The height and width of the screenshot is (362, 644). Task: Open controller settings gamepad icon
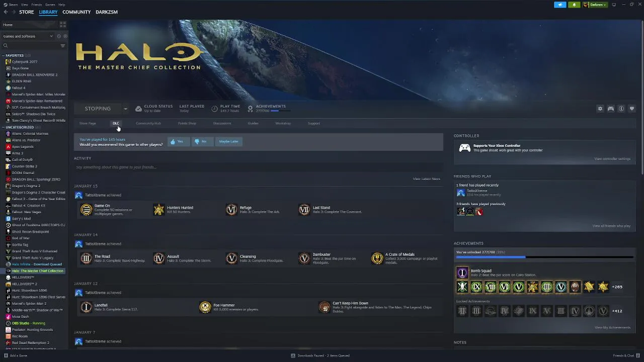coord(611,109)
